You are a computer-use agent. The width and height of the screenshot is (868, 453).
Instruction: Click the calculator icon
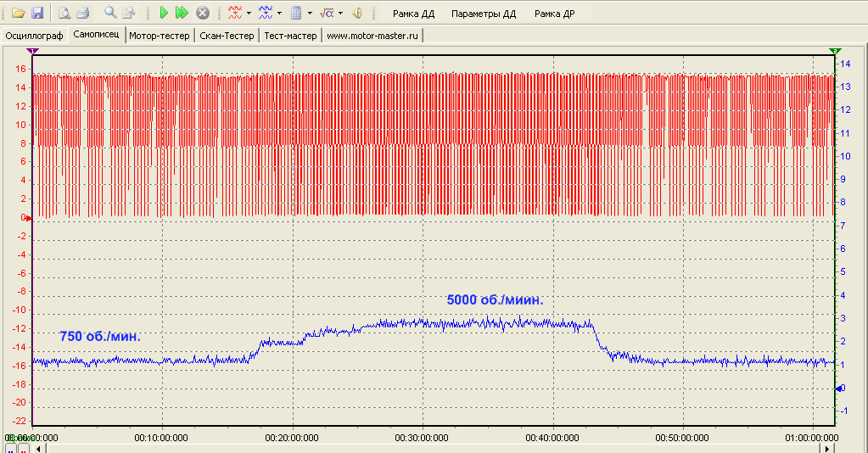coord(296,13)
